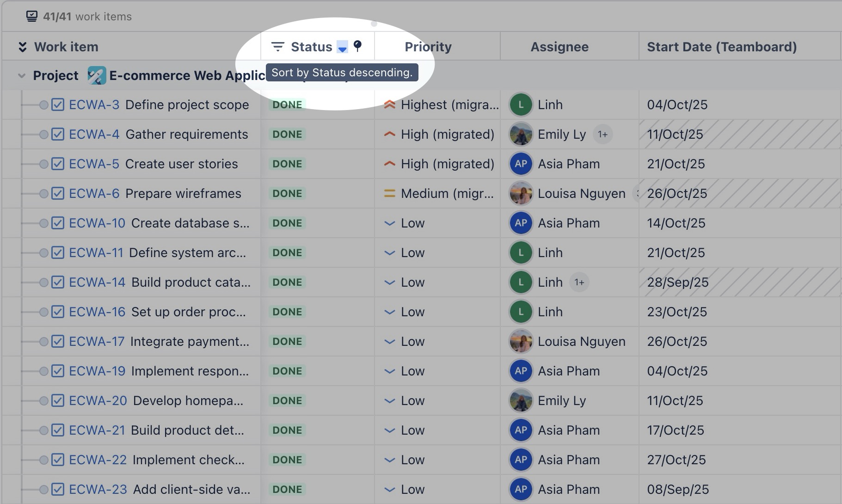Viewport: 842px width, 504px height.
Task: Click the E-commerce Web Application project icon
Action: [x=97, y=76]
